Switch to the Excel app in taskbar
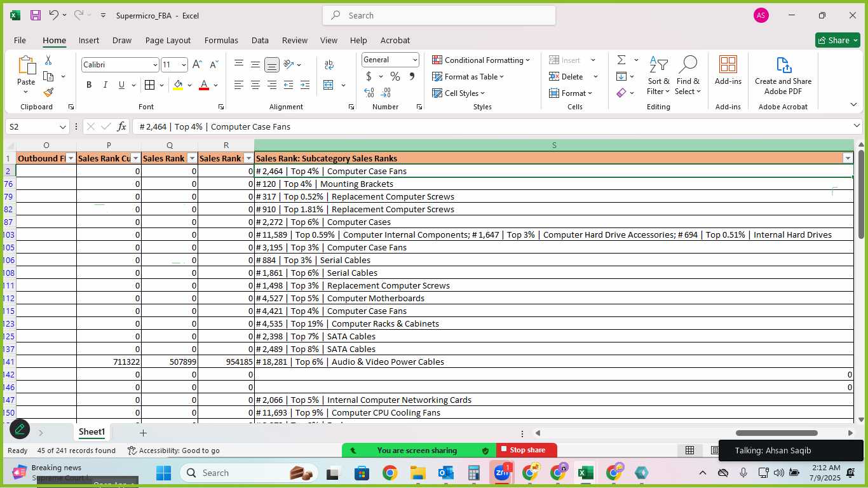868x488 pixels. tap(585, 473)
